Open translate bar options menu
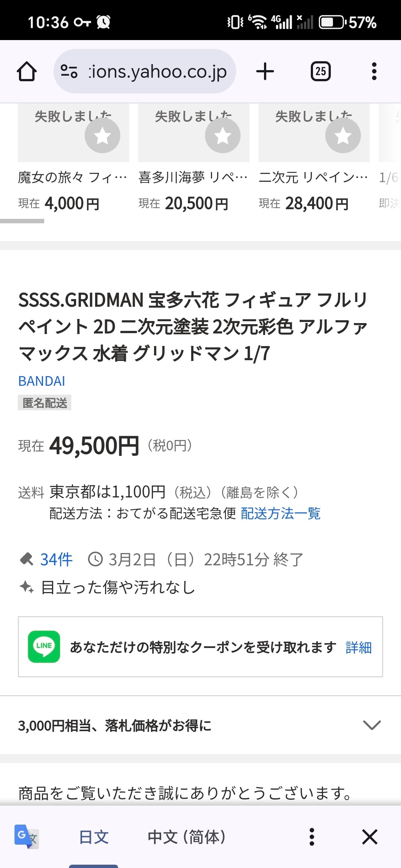The image size is (401, 868). coord(312,837)
